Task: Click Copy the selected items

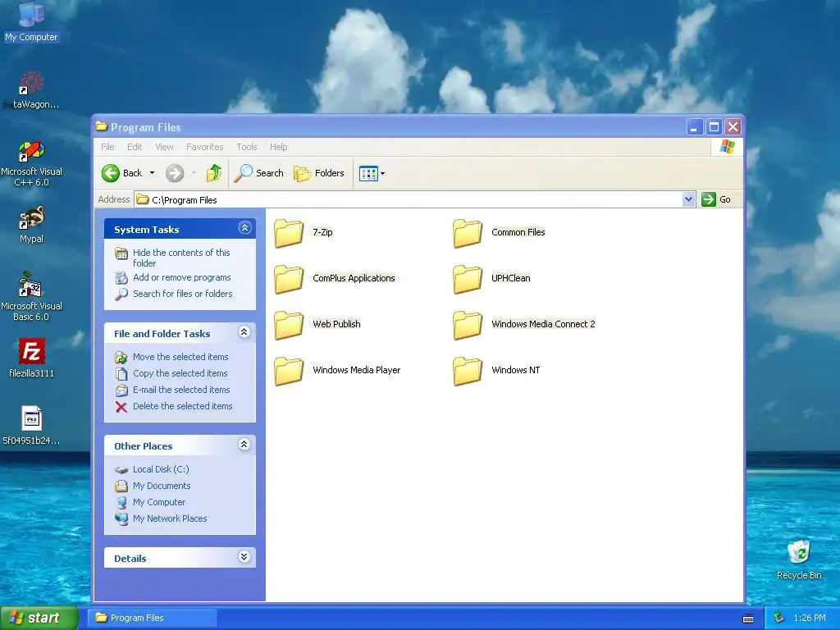Action: click(x=180, y=373)
